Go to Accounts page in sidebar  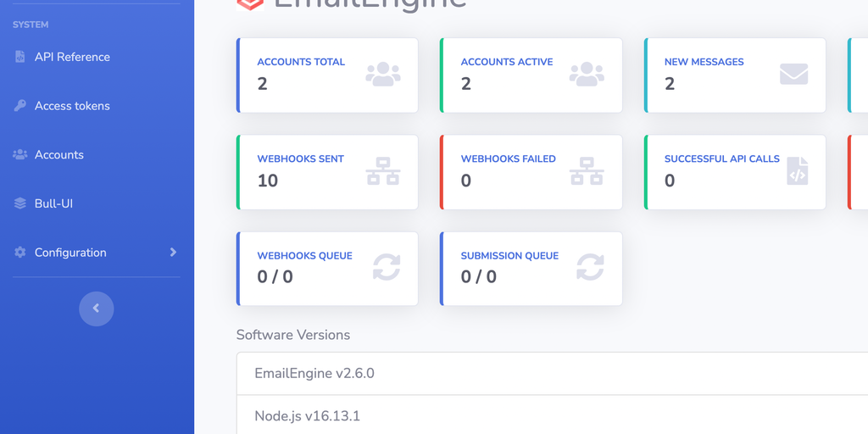[58, 154]
